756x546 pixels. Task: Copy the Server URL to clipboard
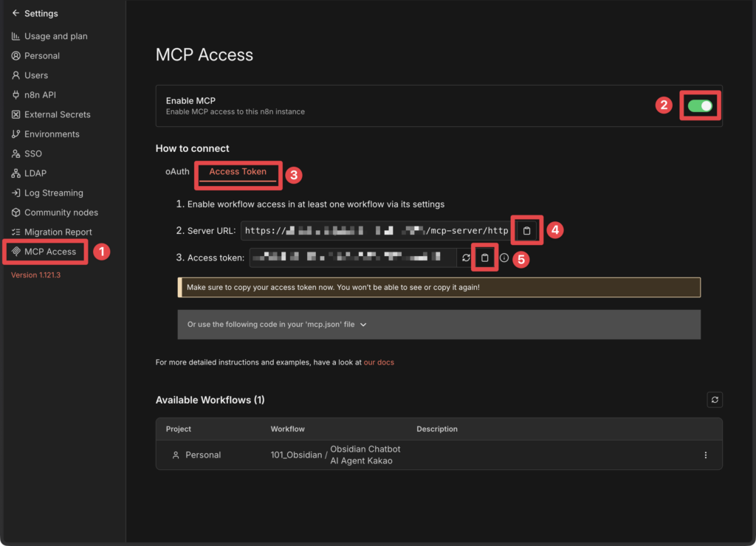coord(526,229)
